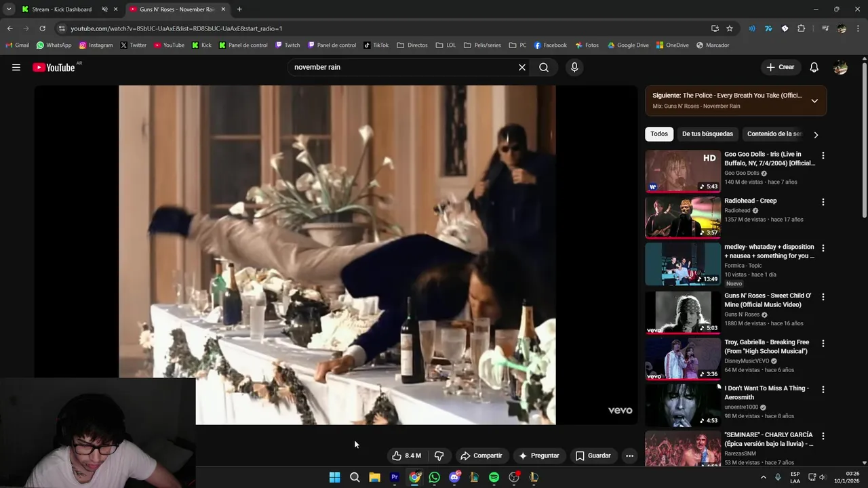Run the search with magnifier button

544,67
